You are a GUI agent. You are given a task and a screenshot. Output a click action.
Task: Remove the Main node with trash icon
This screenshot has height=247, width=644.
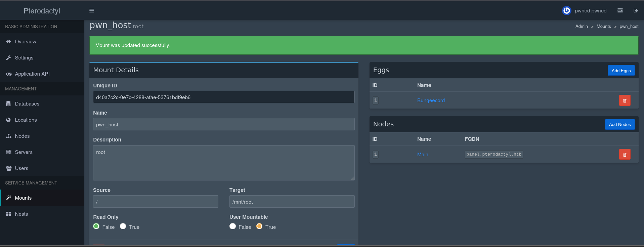coord(625,155)
